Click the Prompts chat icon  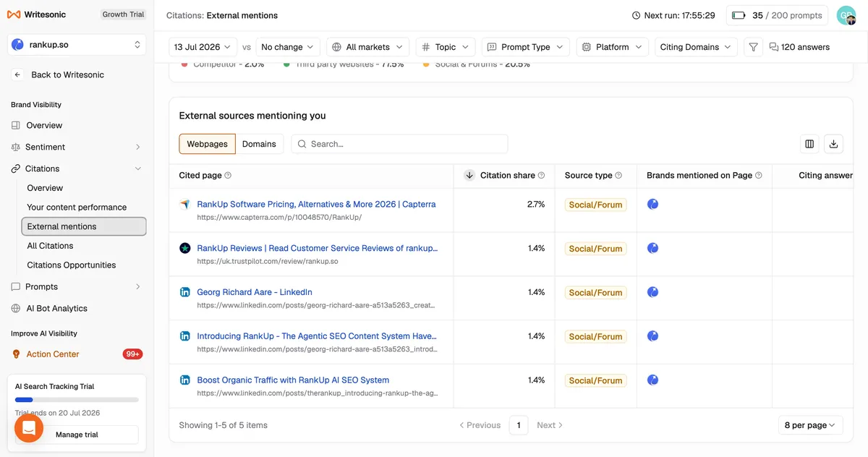tap(16, 286)
